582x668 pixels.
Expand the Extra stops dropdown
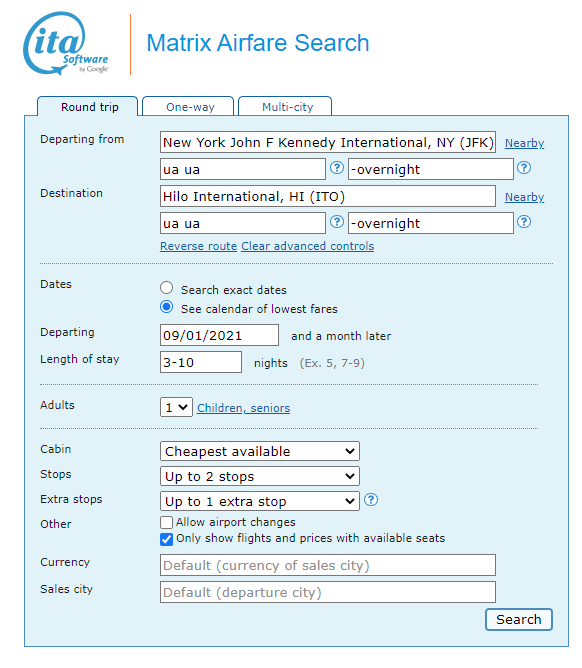coord(260,501)
